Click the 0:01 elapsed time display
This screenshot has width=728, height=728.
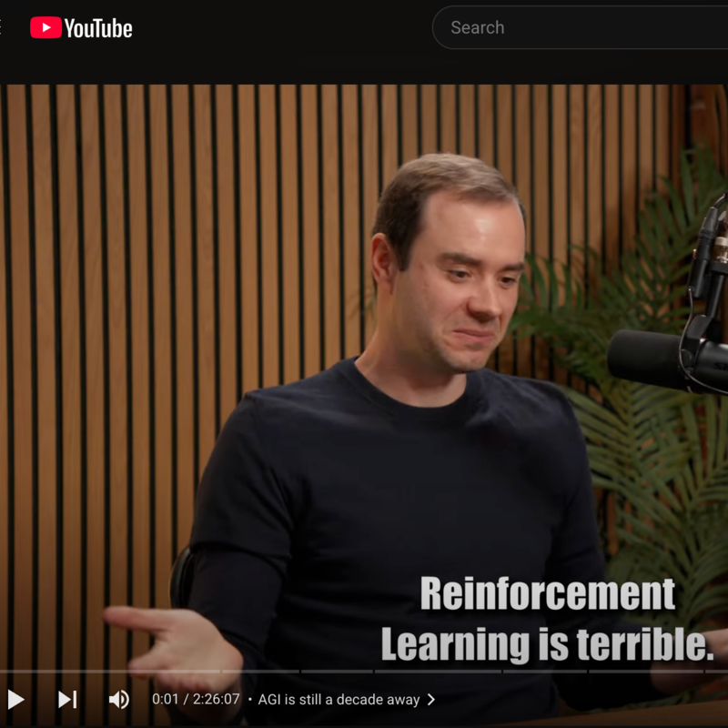coord(165,700)
